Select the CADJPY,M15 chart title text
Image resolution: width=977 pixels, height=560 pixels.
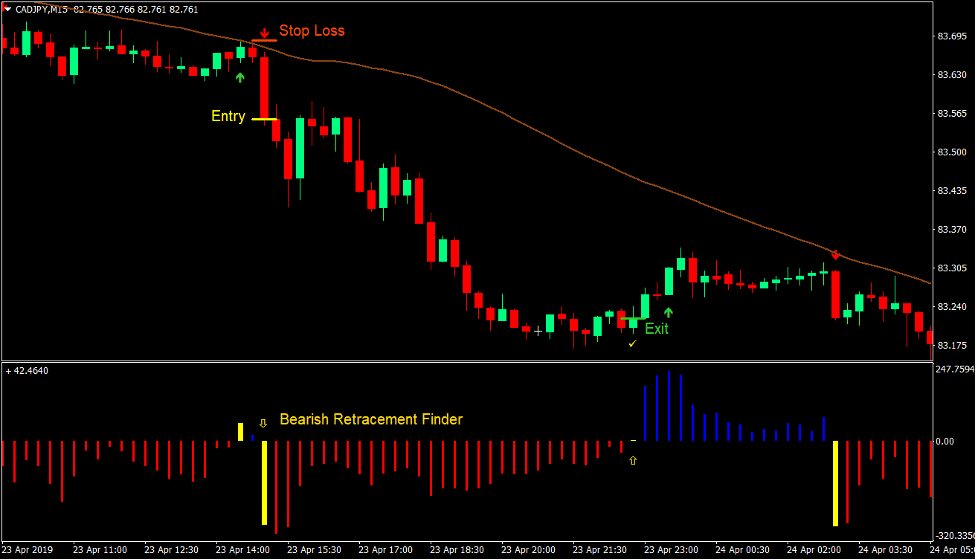point(41,9)
